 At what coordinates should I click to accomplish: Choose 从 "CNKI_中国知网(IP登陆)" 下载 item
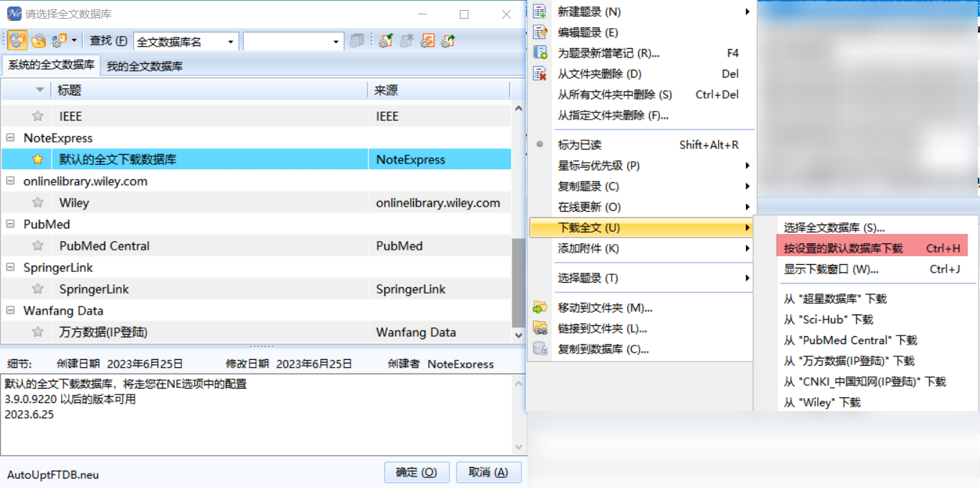865,382
